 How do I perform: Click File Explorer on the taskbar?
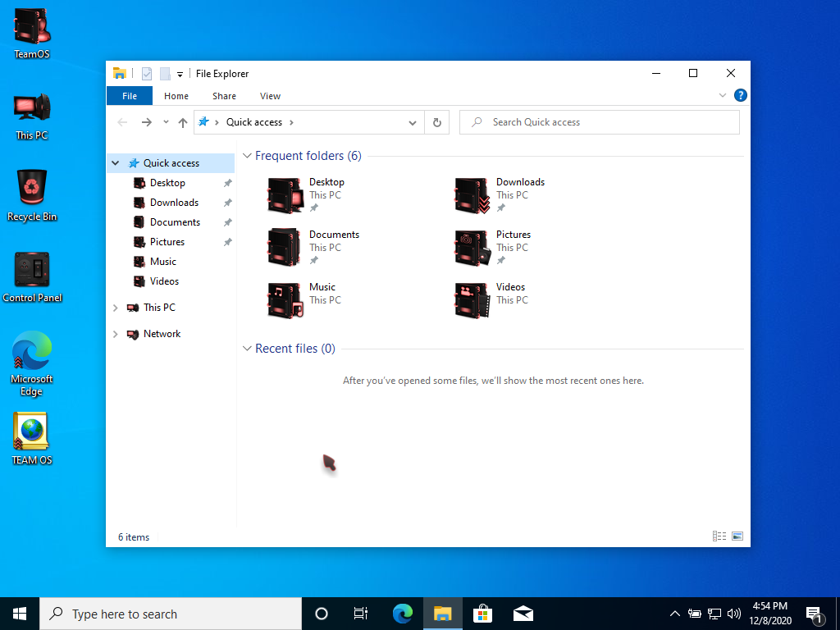pos(442,614)
